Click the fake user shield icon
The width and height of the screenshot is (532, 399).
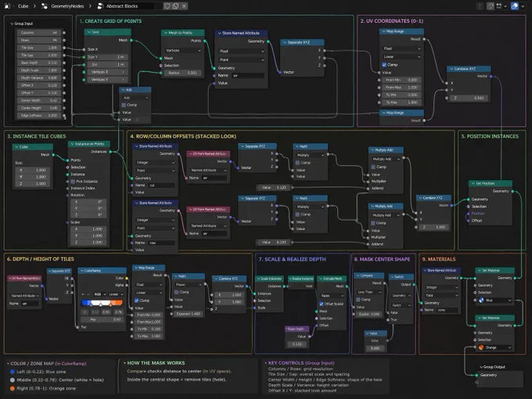pos(167,6)
